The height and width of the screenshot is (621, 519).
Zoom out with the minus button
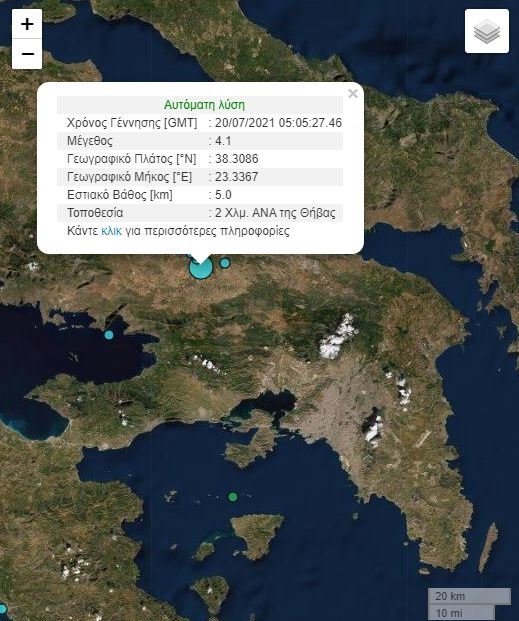(x=27, y=54)
